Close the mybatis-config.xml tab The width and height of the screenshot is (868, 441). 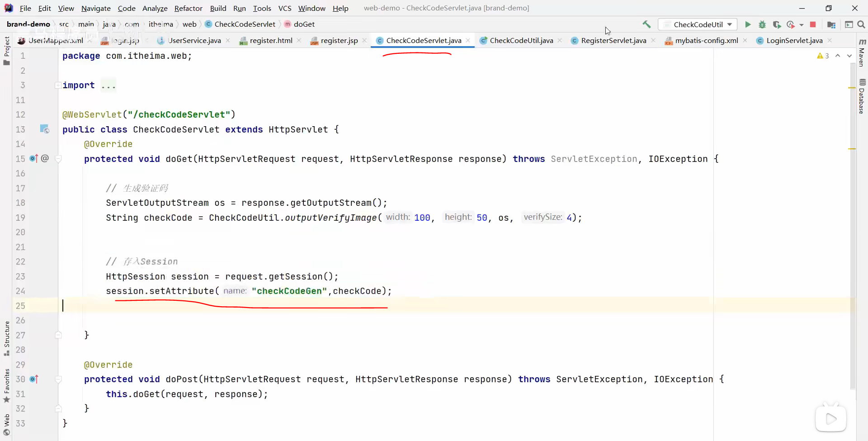tap(745, 40)
